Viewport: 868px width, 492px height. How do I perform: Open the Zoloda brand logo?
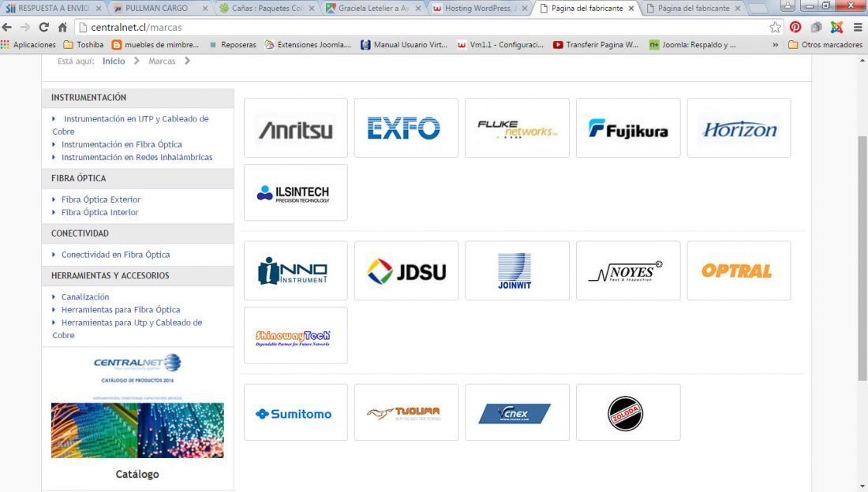click(x=628, y=413)
